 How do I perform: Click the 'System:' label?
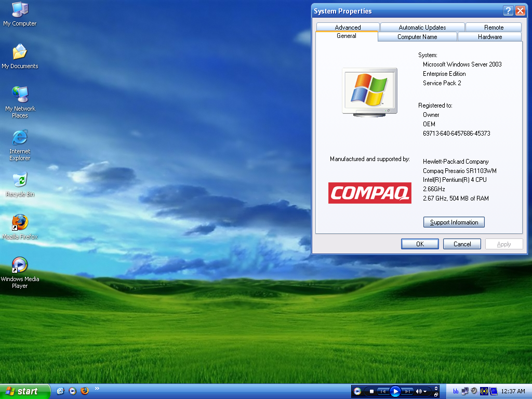point(428,55)
